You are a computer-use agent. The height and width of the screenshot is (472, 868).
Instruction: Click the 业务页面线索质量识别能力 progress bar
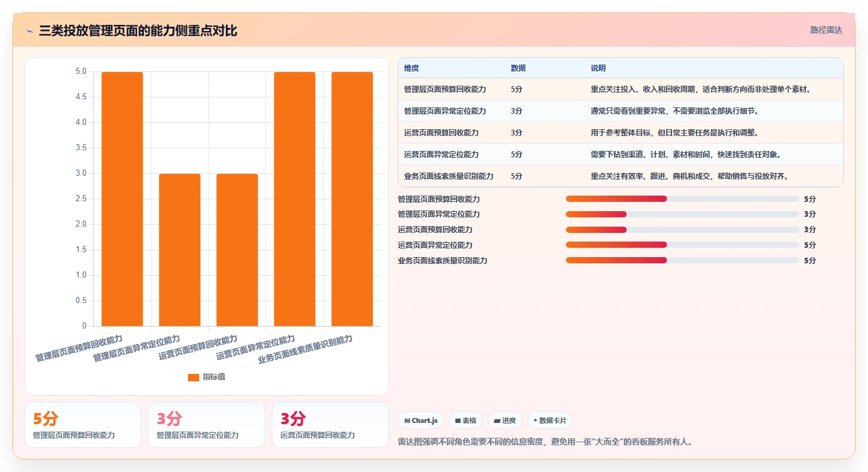click(x=682, y=260)
